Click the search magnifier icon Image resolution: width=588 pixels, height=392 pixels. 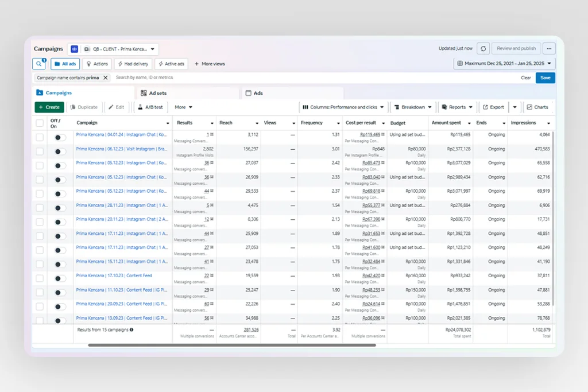pos(39,64)
